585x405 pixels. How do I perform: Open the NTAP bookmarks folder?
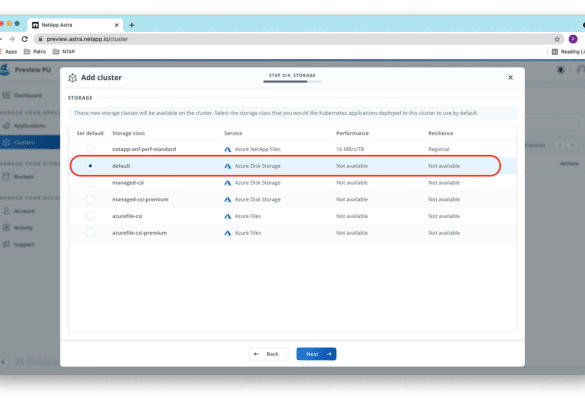pyautogui.click(x=64, y=51)
